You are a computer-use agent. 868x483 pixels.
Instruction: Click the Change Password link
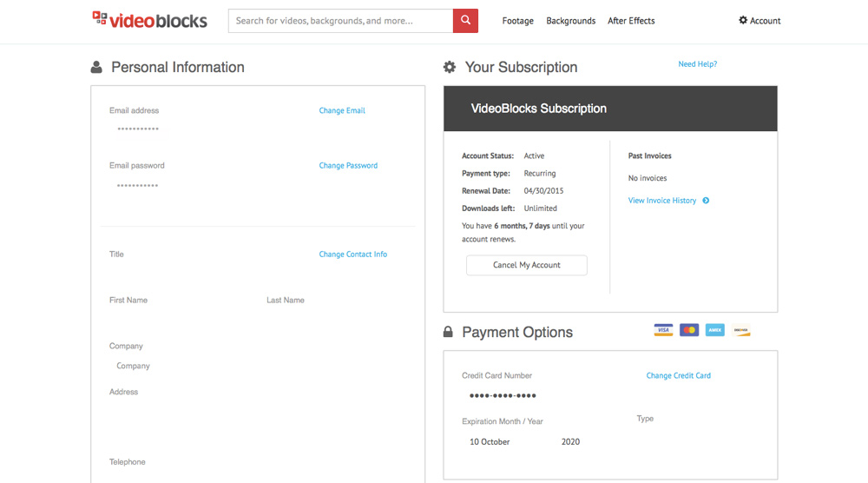pyautogui.click(x=348, y=165)
